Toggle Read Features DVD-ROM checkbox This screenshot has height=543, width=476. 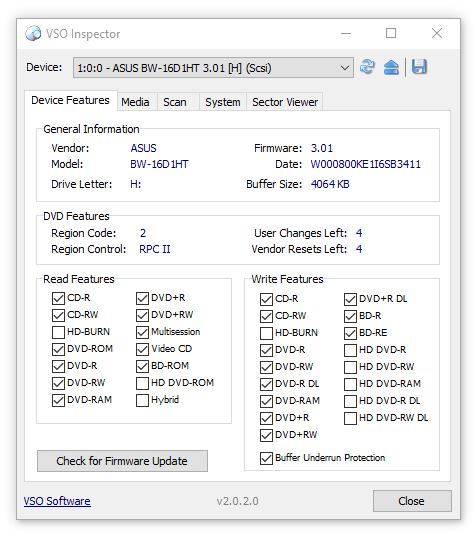[58, 349]
